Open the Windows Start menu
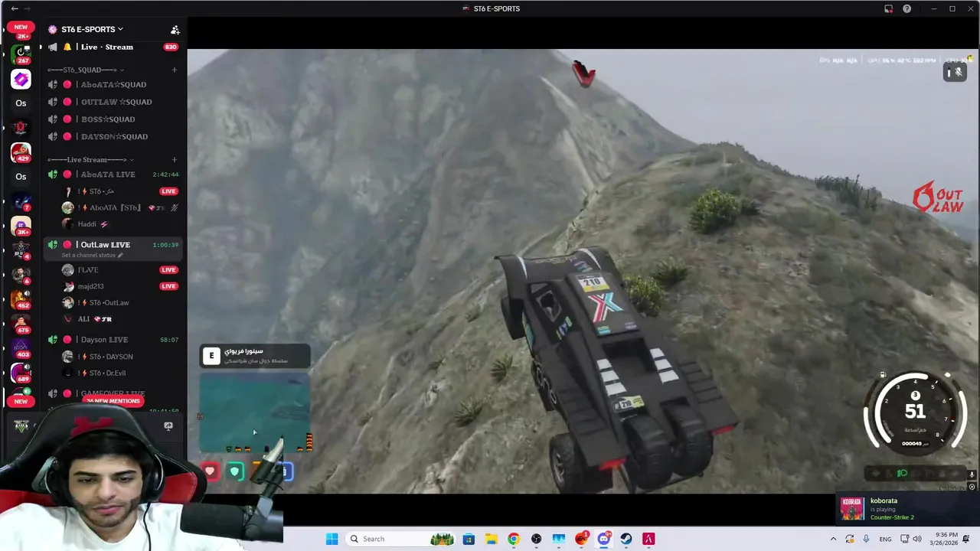The height and width of the screenshot is (551, 980). 332,539
